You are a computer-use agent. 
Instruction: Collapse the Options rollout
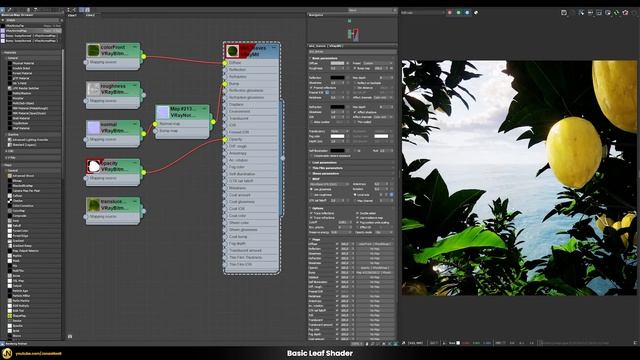pyautogui.click(x=352, y=208)
